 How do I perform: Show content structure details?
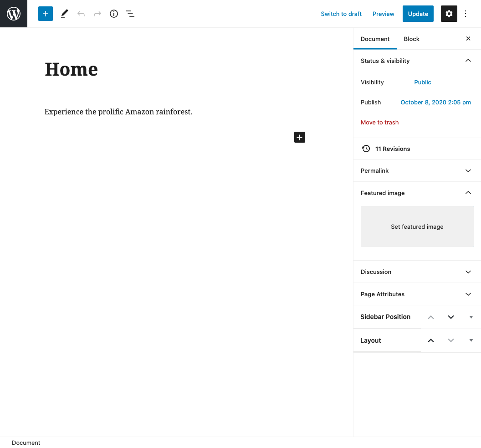coord(113,14)
